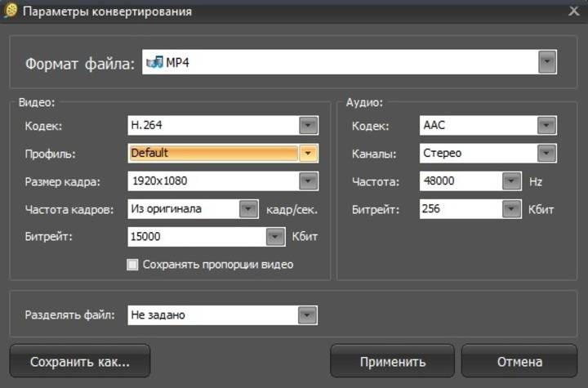Expand the 'Профиль' Default dropdown arrow
Image resolution: width=588 pixels, height=388 pixels.
point(308,153)
